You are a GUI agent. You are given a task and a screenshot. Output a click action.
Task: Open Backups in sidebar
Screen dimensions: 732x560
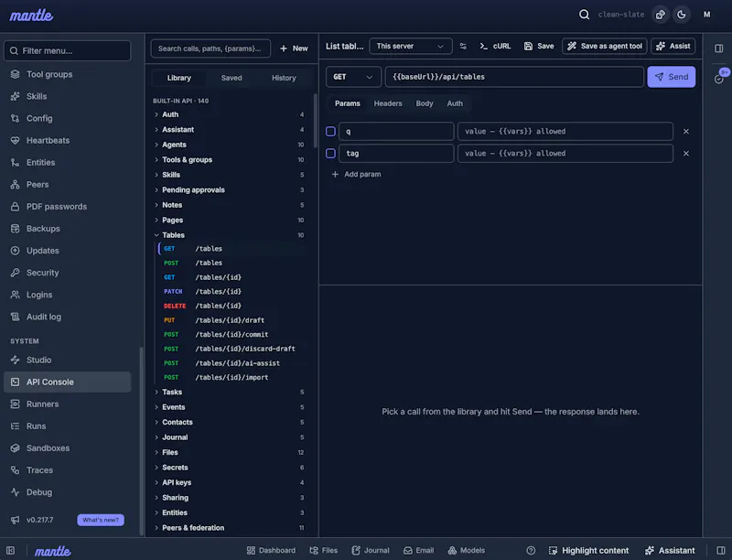tap(67, 228)
